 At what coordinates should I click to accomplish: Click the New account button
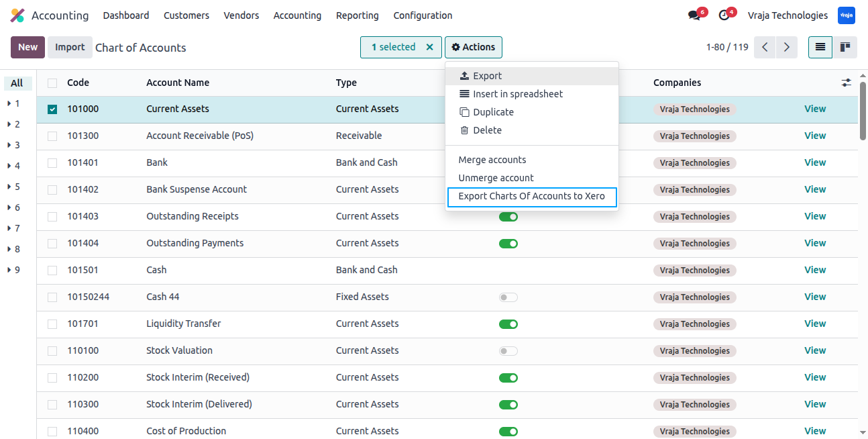(28, 47)
